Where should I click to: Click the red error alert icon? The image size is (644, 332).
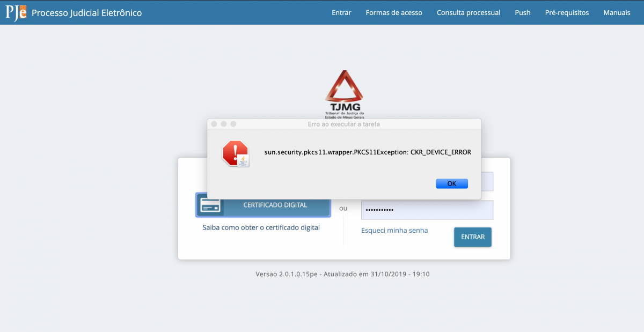click(236, 153)
